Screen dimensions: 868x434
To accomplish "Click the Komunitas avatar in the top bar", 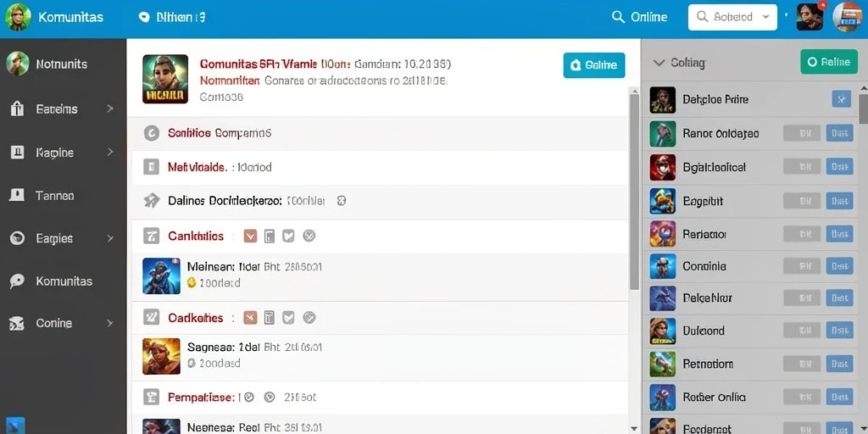I will point(17,18).
